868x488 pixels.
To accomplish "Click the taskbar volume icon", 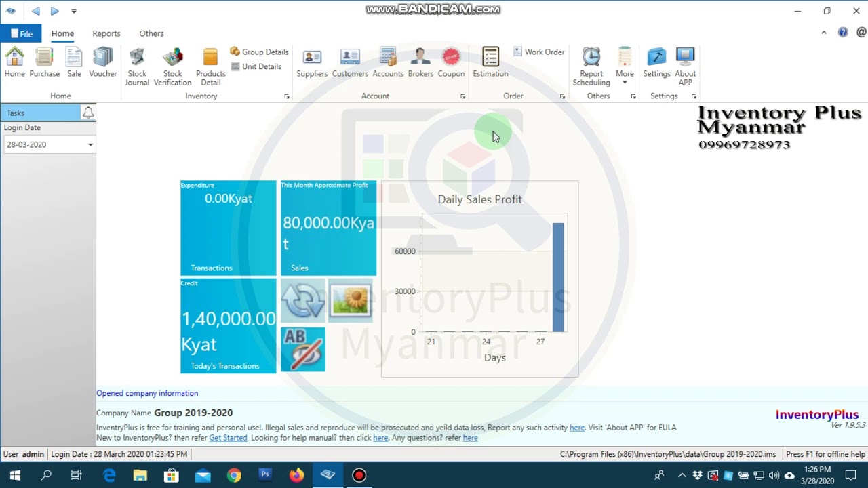I will 774,476.
